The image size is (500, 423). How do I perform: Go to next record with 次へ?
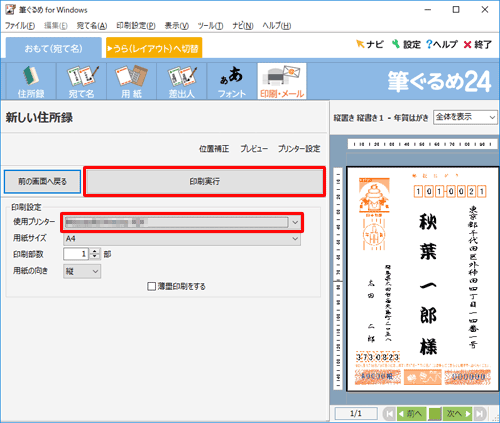[458, 414]
